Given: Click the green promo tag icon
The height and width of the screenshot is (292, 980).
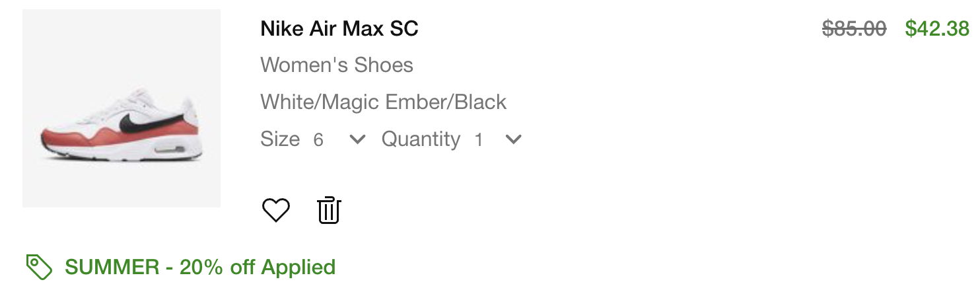Looking at the screenshot, I should click(x=39, y=267).
